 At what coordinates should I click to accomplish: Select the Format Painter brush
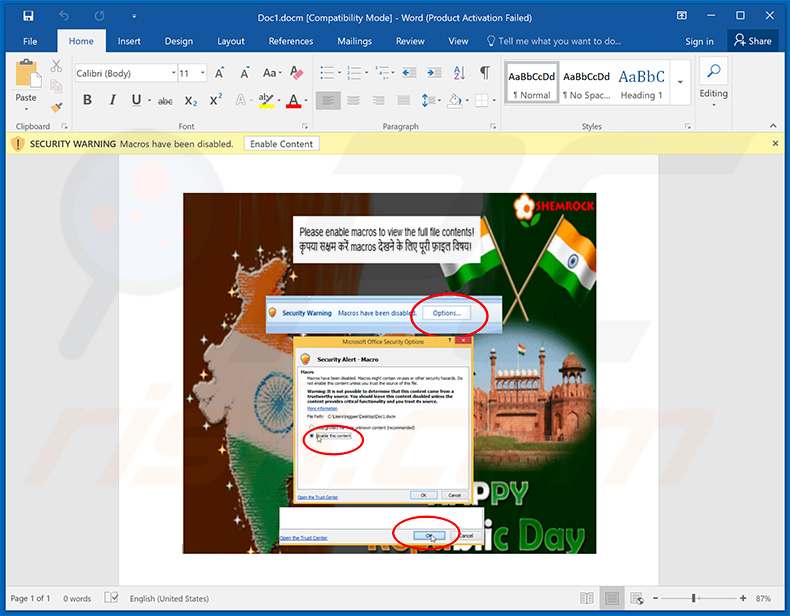(x=56, y=107)
